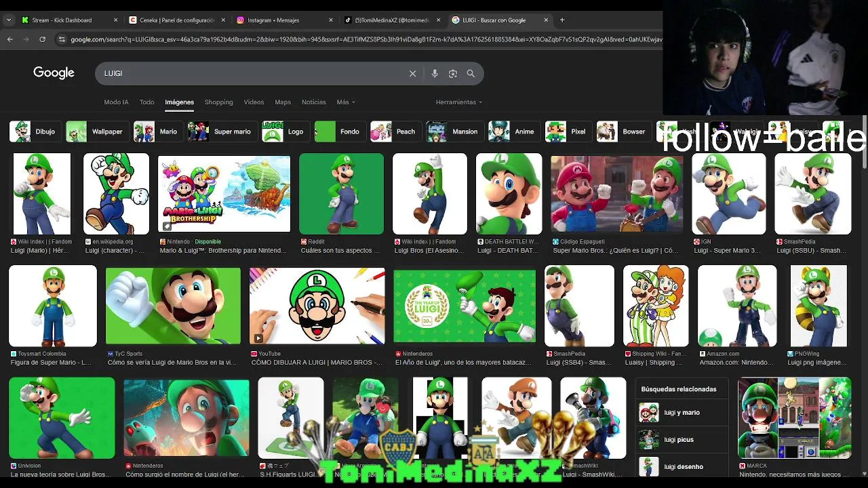Go forward in browser history
The height and width of the screenshot is (488, 868).
pos(26,39)
